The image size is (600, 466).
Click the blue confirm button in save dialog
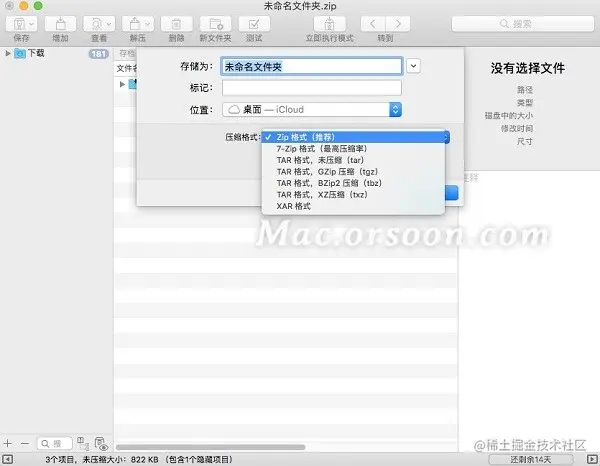pos(452,193)
